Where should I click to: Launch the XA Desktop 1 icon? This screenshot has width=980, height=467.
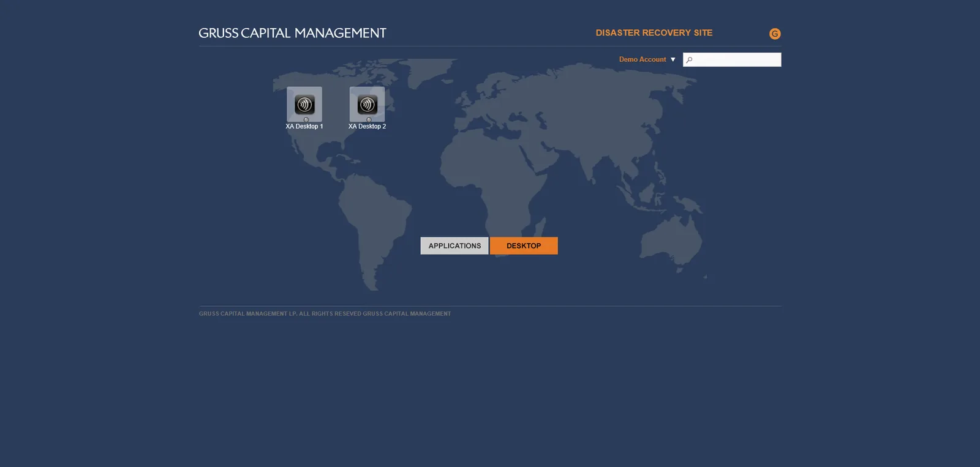click(x=304, y=104)
